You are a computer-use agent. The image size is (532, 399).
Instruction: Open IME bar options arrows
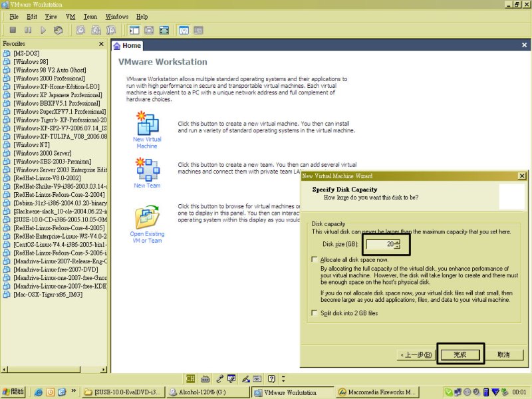pos(283,378)
